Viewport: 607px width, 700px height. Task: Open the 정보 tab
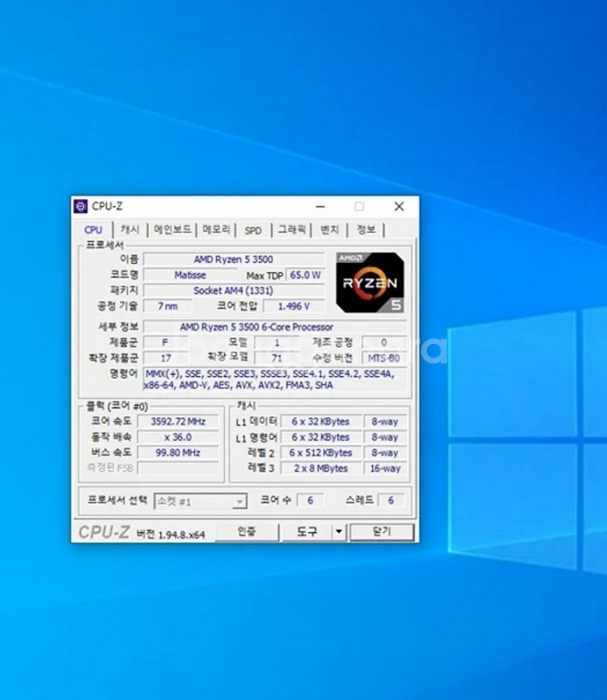(366, 230)
